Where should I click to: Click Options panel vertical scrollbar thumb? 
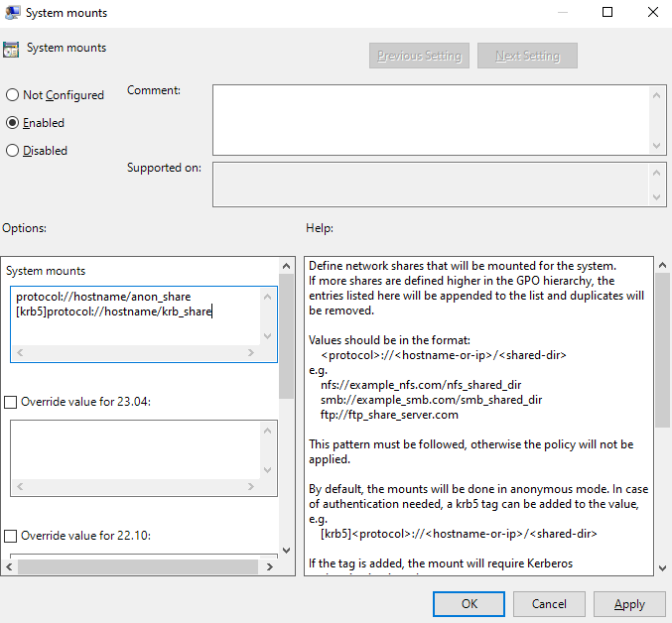pos(286,336)
